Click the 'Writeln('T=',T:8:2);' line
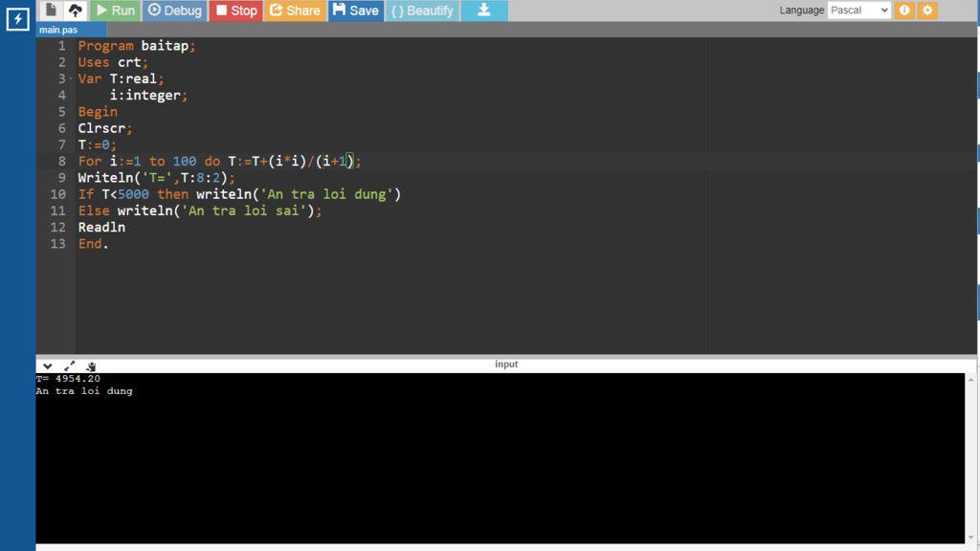The image size is (980, 551). pyautogui.click(x=157, y=178)
